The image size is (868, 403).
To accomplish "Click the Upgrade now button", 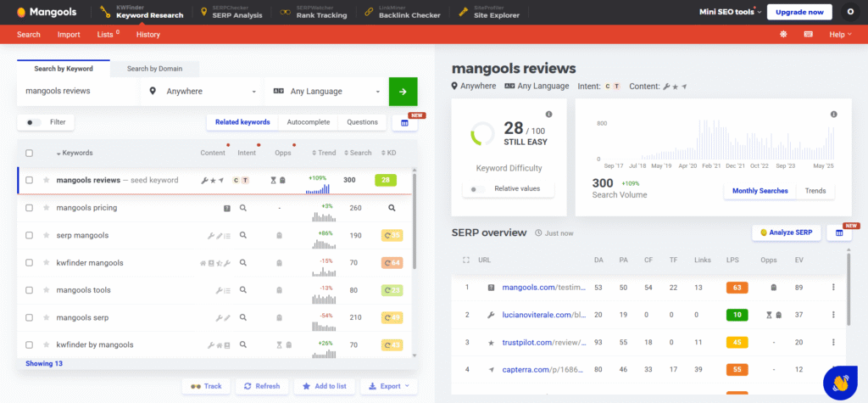I will (x=799, y=12).
